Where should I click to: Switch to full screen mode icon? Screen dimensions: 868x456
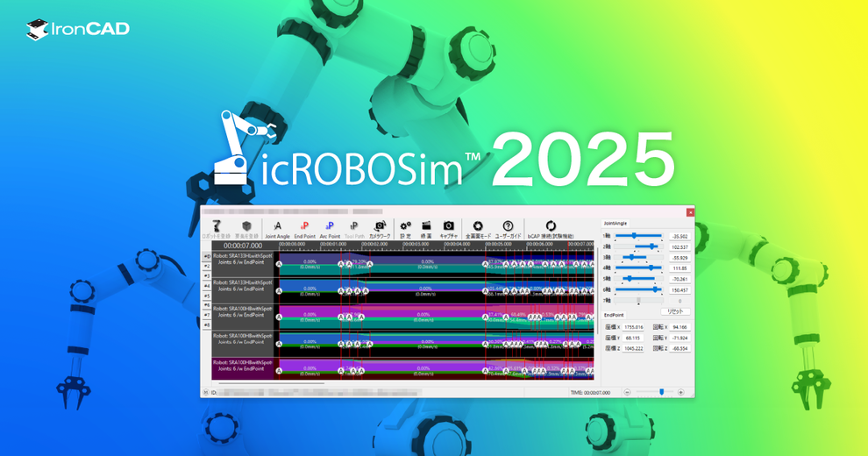pos(478,229)
